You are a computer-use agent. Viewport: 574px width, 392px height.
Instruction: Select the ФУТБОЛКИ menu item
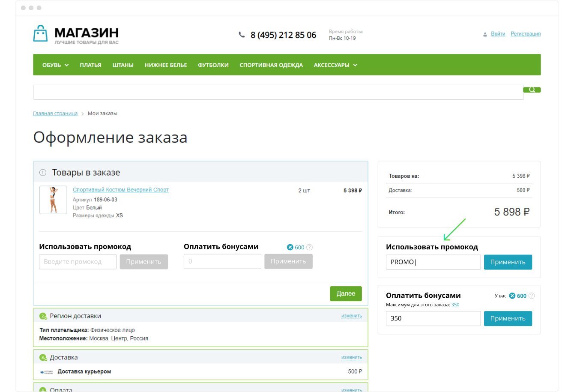click(213, 65)
